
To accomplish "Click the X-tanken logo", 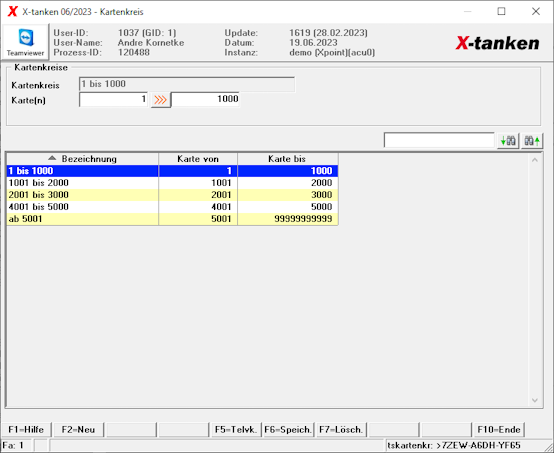I will coord(497,43).
